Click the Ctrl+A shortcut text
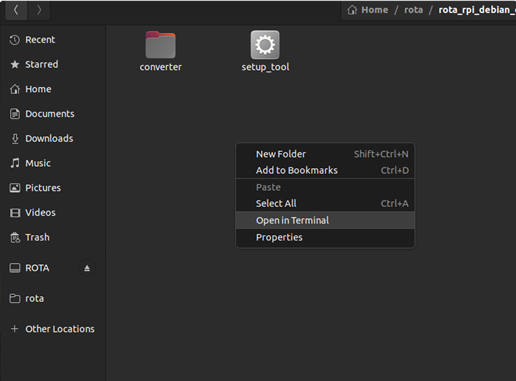Viewport: 516px width, 381px height. click(395, 203)
